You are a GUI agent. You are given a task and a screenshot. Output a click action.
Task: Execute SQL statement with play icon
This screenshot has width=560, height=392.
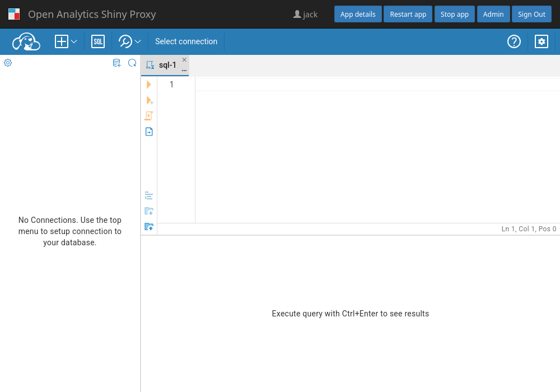[149, 85]
